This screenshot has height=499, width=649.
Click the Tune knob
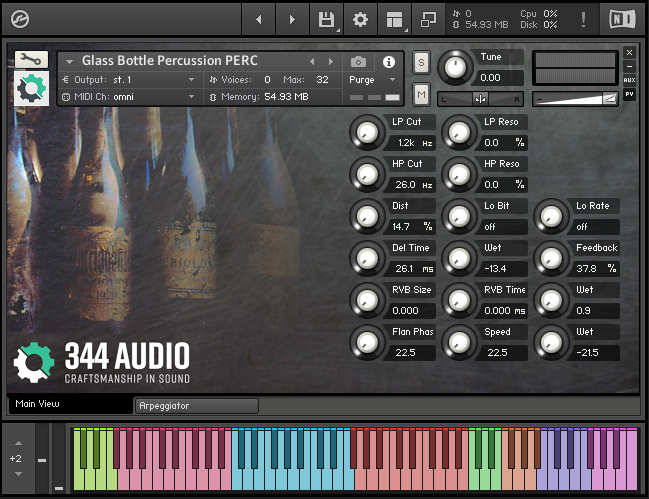pyautogui.click(x=455, y=67)
